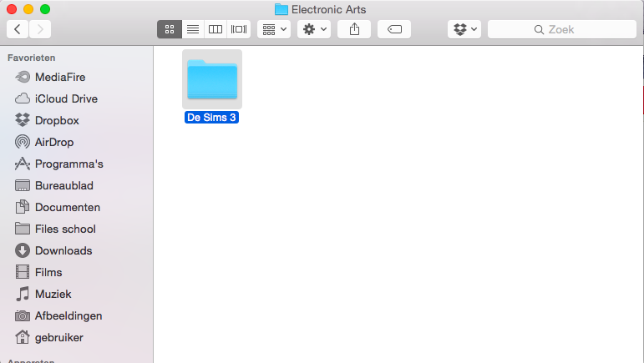Open Bureaublad in the sidebar
This screenshot has width=644, height=363.
[53, 186]
